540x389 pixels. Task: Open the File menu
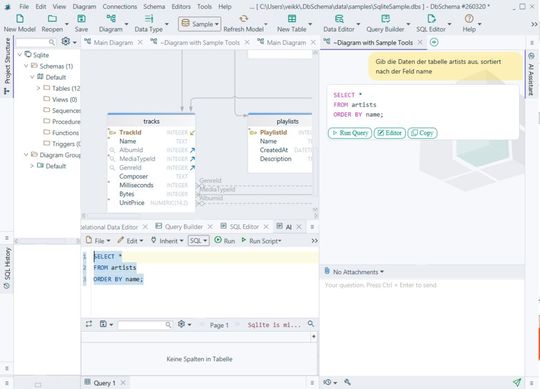24,7
